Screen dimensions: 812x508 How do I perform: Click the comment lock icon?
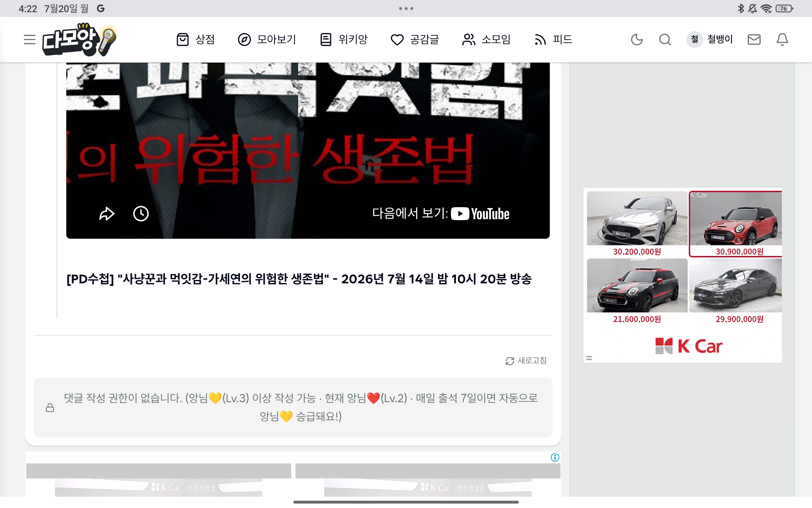coord(50,408)
